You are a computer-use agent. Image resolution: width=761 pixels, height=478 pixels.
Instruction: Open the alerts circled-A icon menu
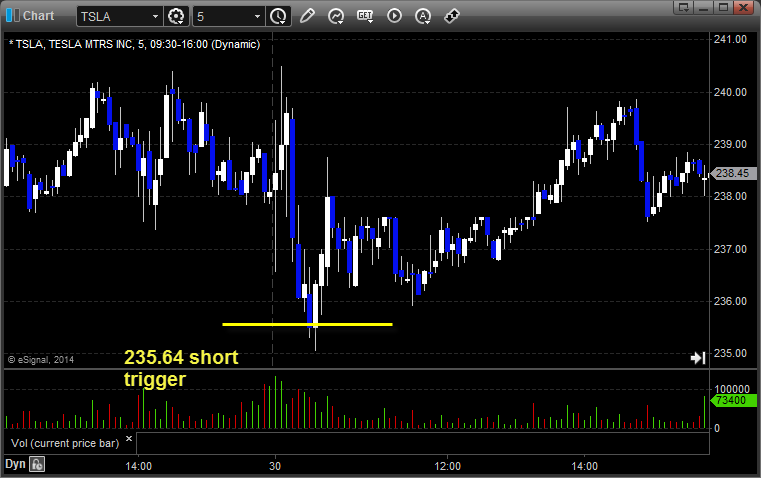pos(423,16)
